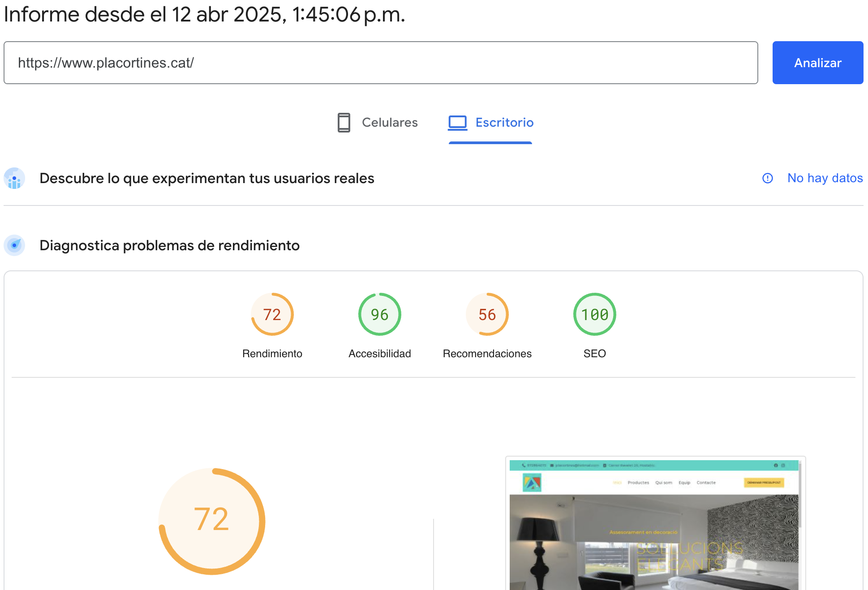Click the Lighthouse performance diagnosis icon
Screen dimensions: 868x590
pyautogui.click(x=14, y=245)
